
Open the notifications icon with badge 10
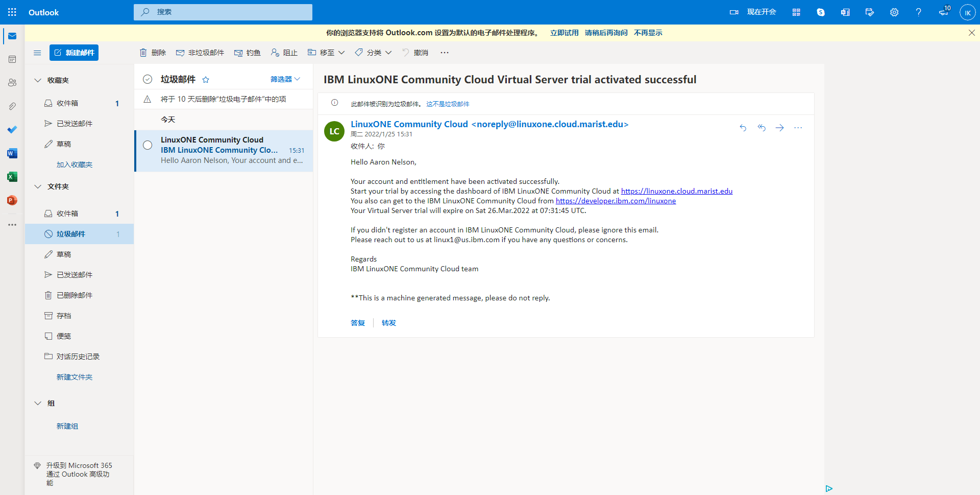pyautogui.click(x=944, y=11)
